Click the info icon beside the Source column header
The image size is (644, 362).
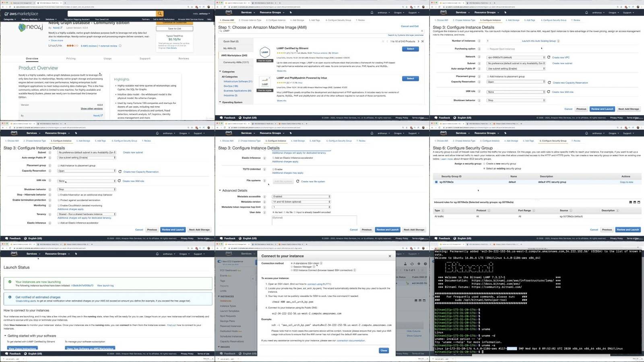point(571,211)
